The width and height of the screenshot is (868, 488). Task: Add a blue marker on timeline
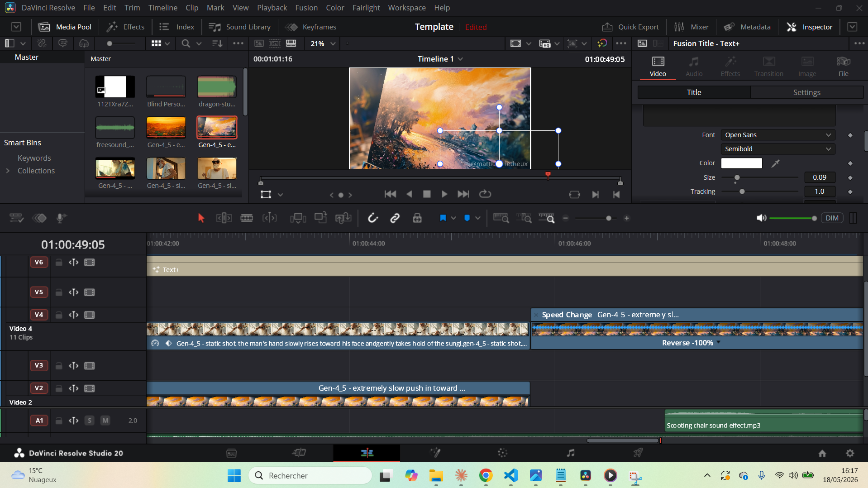point(467,218)
